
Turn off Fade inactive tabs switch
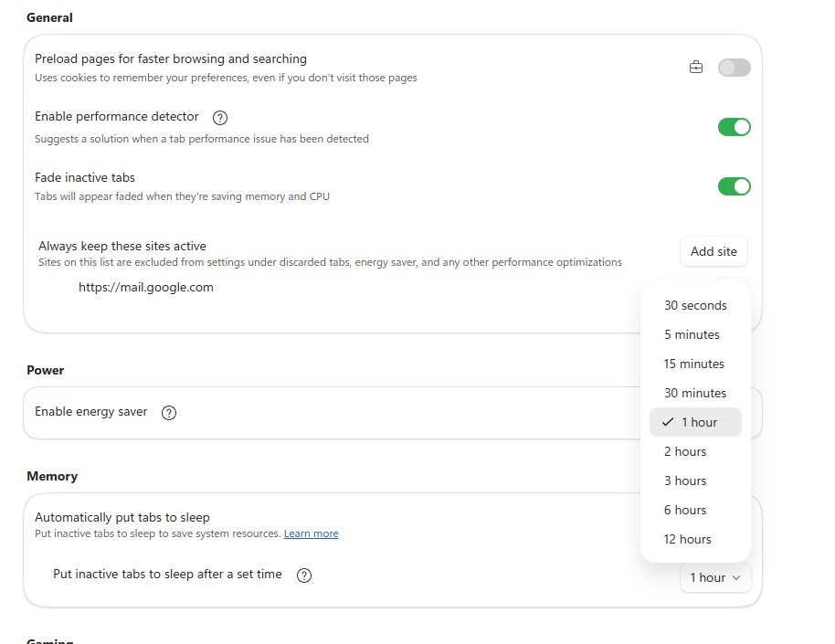[735, 186]
